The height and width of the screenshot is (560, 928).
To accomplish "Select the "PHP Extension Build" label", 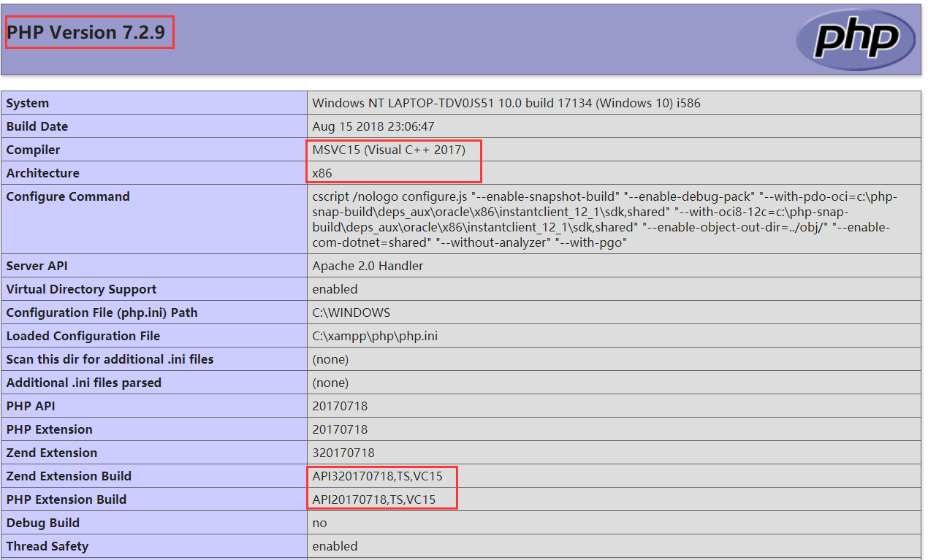I will coord(66,499).
